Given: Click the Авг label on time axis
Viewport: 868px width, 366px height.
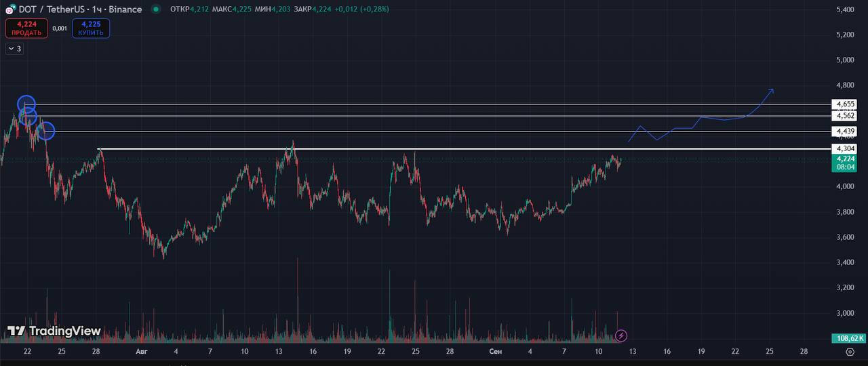Looking at the screenshot, I should click(x=141, y=352).
